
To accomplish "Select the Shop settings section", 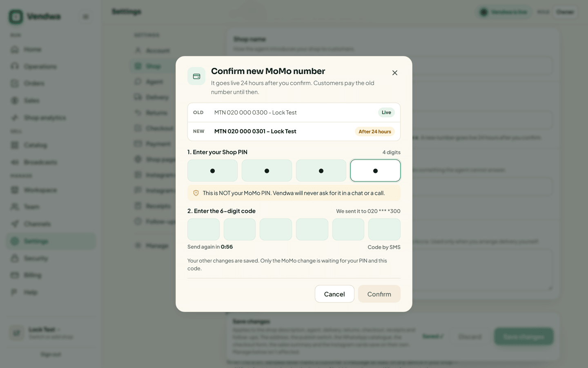I will tap(154, 66).
